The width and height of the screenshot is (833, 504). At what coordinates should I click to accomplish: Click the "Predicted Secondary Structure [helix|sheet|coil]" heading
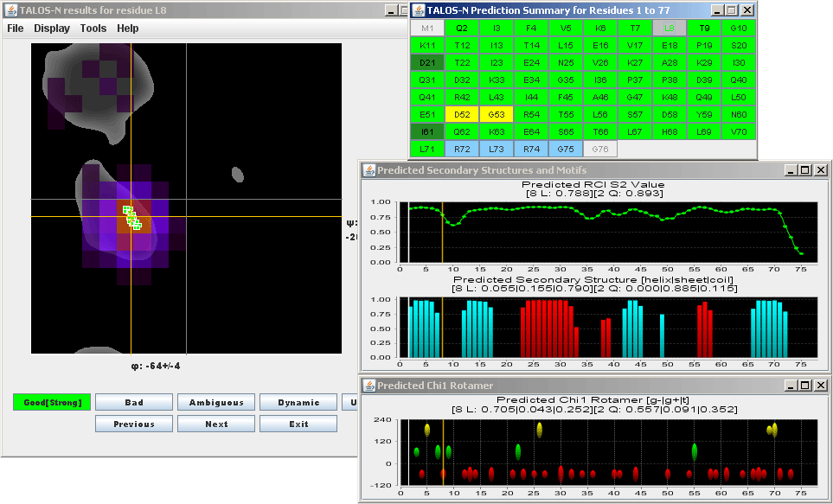click(593, 280)
